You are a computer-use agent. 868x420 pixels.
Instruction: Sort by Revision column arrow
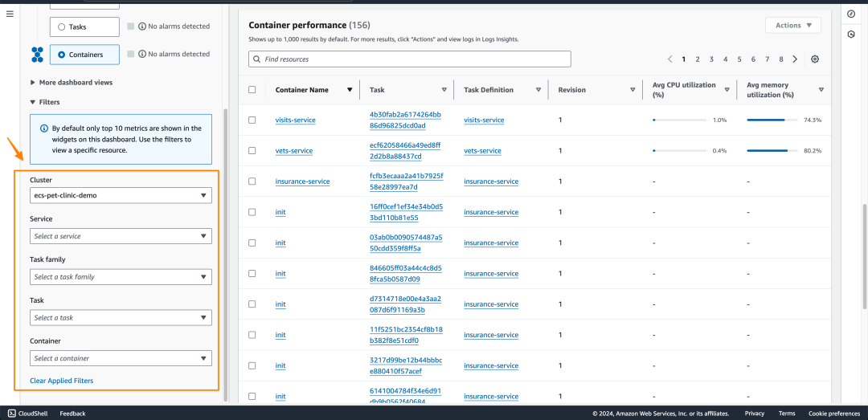click(x=633, y=90)
